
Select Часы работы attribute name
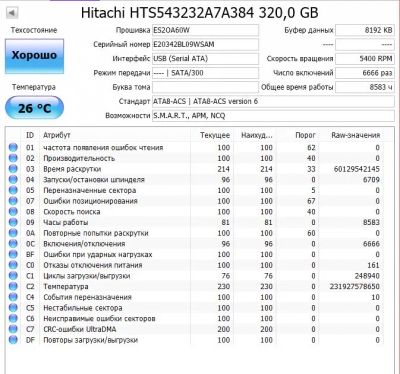pyautogui.click(x=66, y=222)
